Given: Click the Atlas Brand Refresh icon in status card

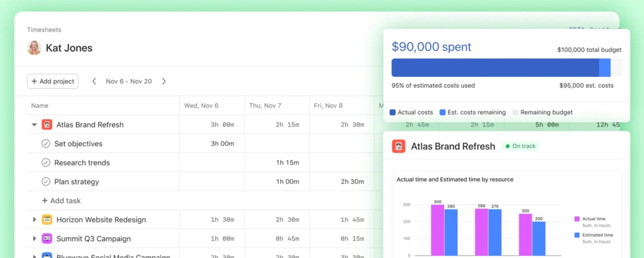Looking at the screenshot, I should (x=399, y=147).
